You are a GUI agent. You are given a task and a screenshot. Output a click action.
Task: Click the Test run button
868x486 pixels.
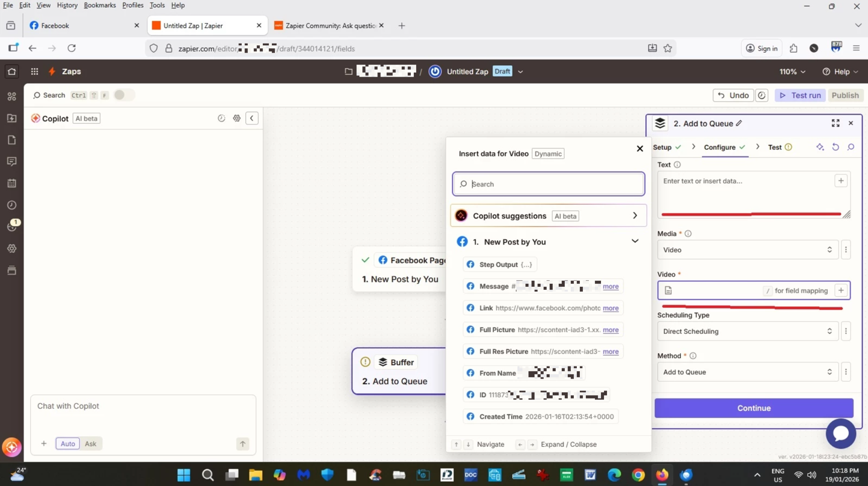[800, 95]
